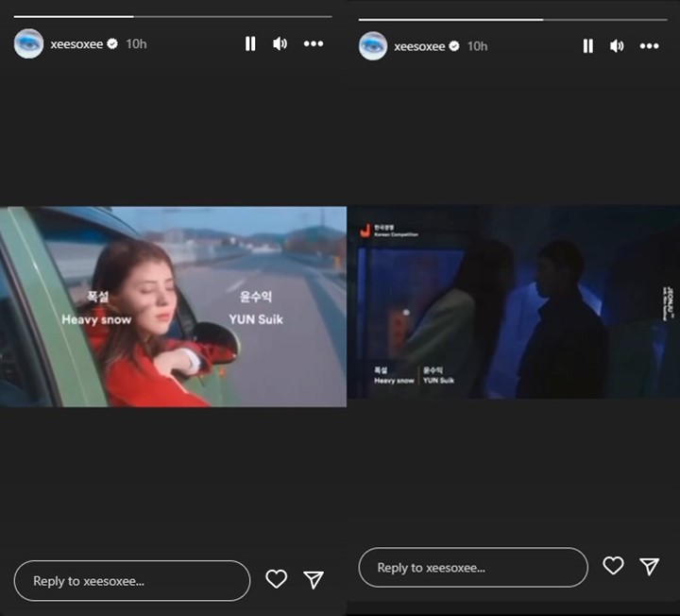Viewport: 680px width, 616px height.
Task: Pause the left xeesoxee story
Action: point(250,43)
